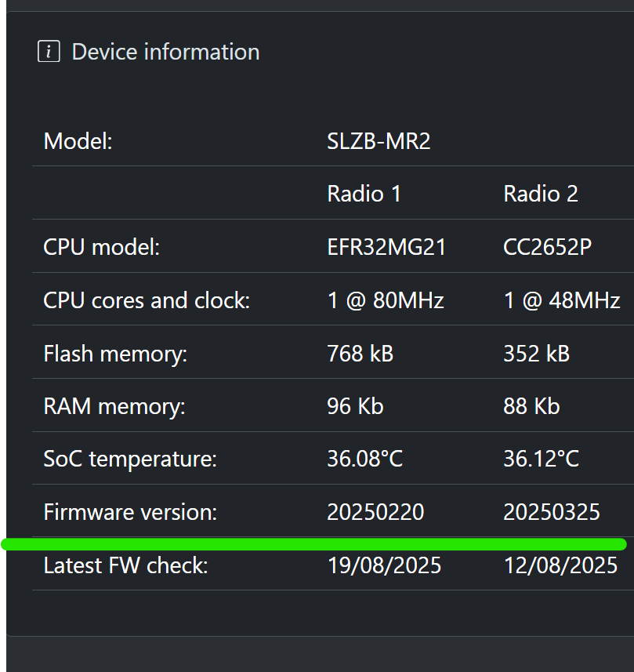Click the 768 kB flash memory value

360,354
